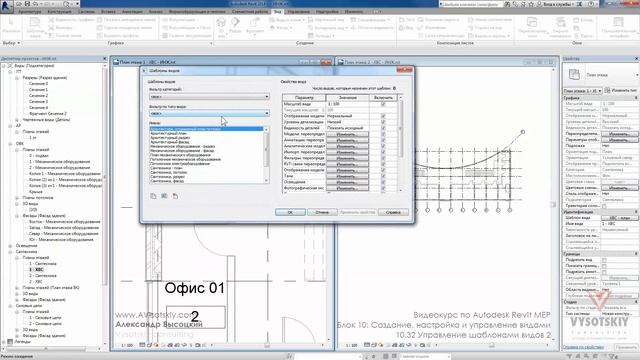Click Изменить тип in properties palette

click(621, 90)
